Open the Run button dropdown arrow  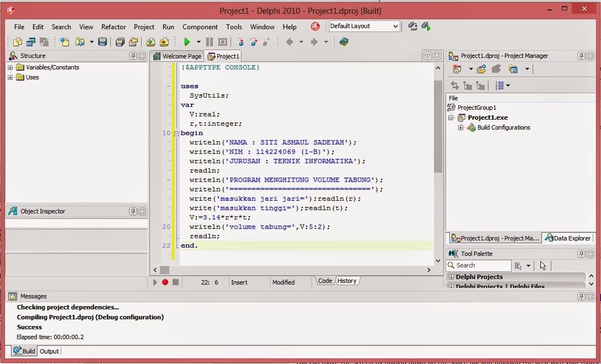click(198, 42)
